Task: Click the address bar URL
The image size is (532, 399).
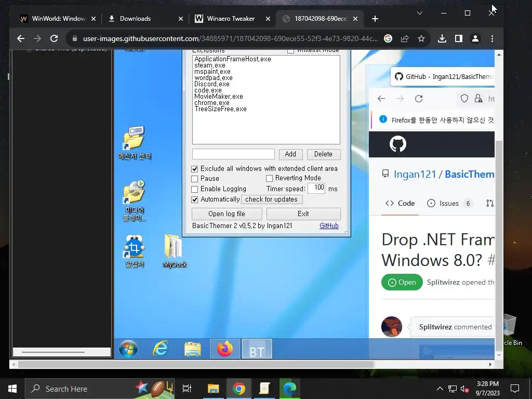Action: click(230, 38)
